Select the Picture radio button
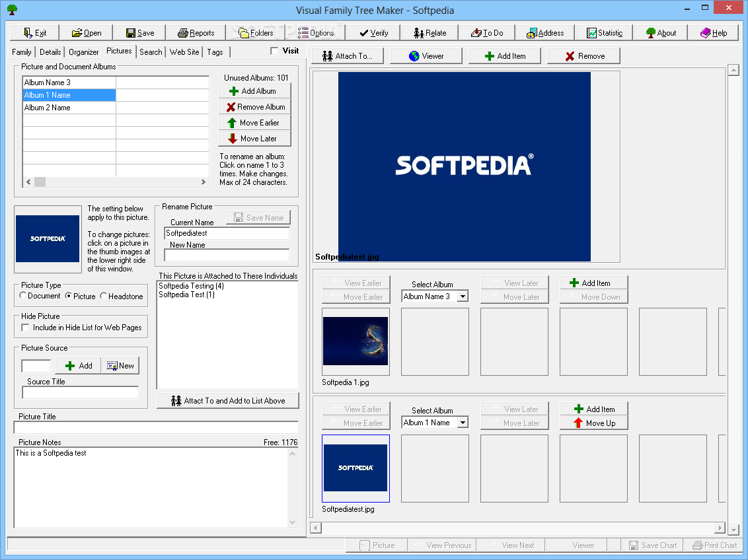The width and height of the screenshot is (748, 560). pos(68,295)
